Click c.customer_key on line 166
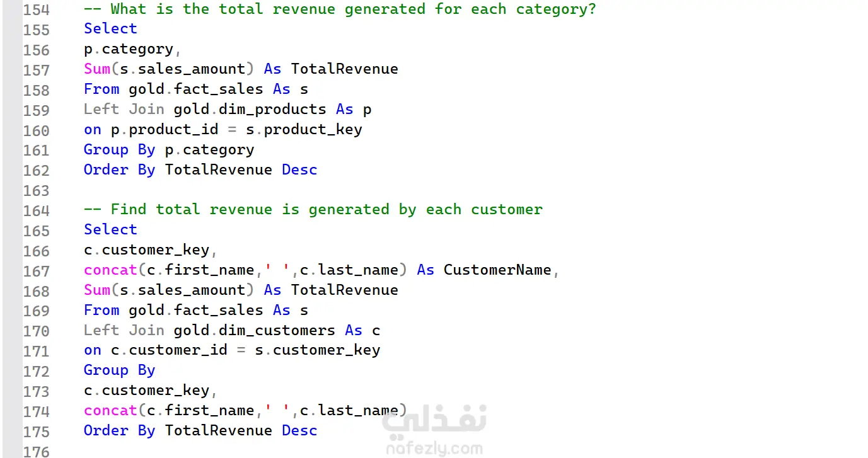This screenshot has height=458, width=868. tap(146, 250)
